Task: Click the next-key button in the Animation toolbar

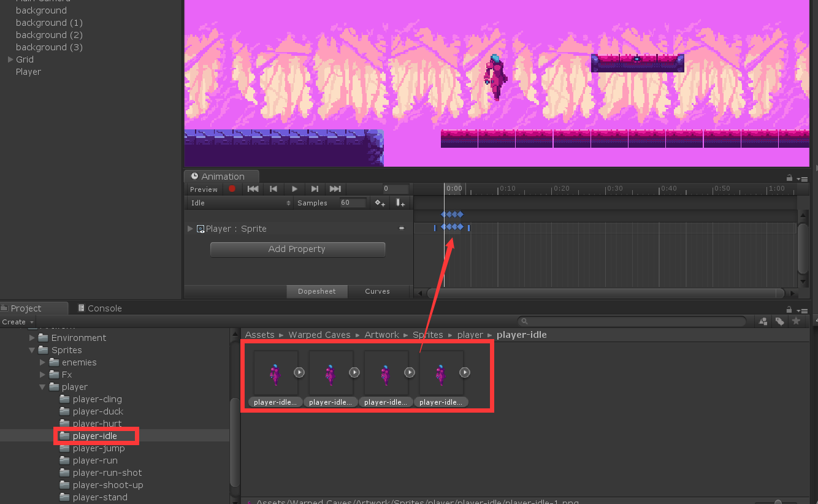Action: coord(315,189)
